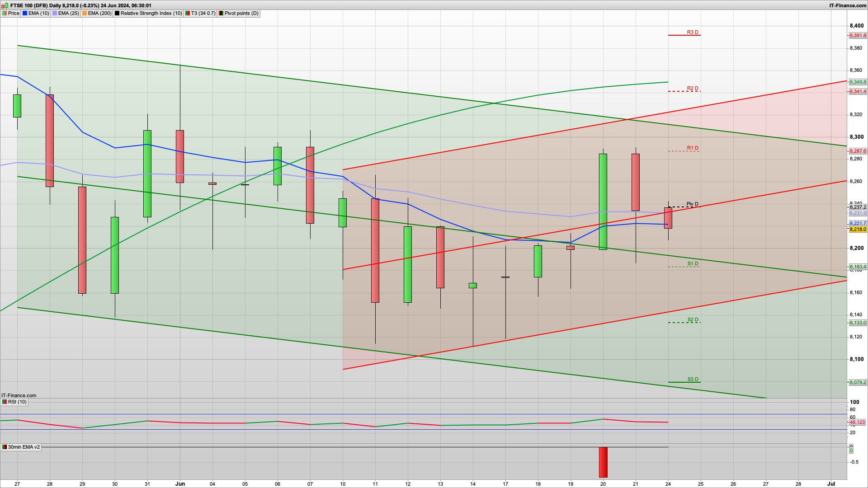The width and height of the screenshot is (868, 488).
Task: Select the Pivot points (D) legend item
Action: pos(239,13)
